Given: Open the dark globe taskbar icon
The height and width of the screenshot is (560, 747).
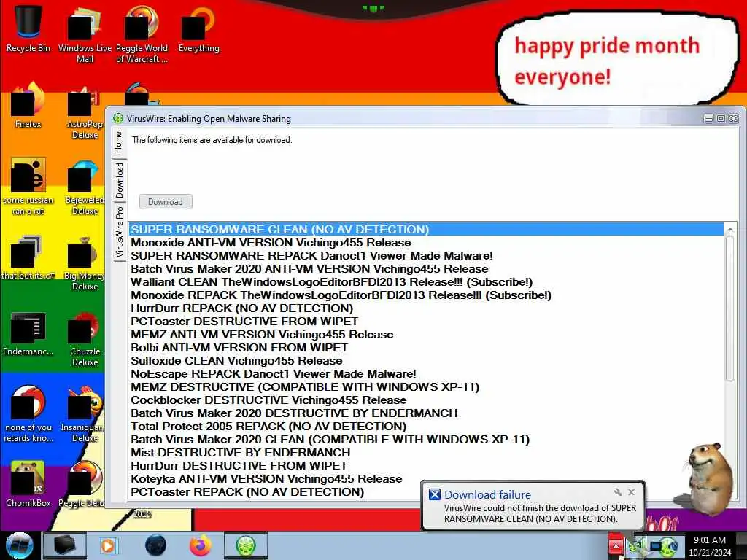Looking at the screenshot, I should (x=156, y=545).
